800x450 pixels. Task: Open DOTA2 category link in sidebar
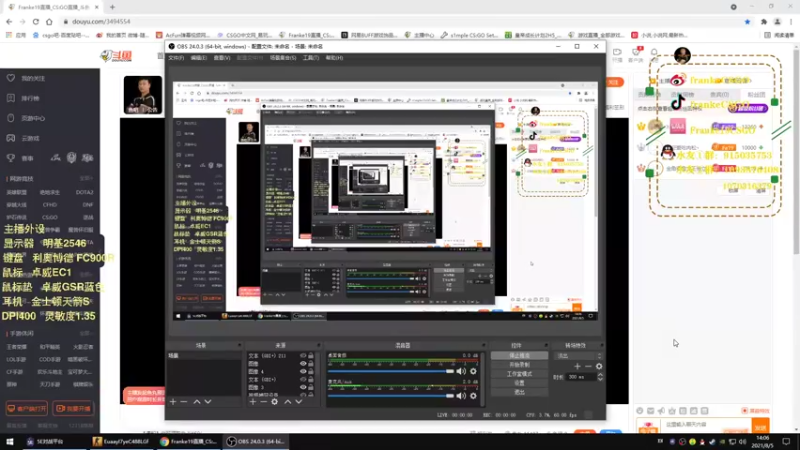click(84, 192)
